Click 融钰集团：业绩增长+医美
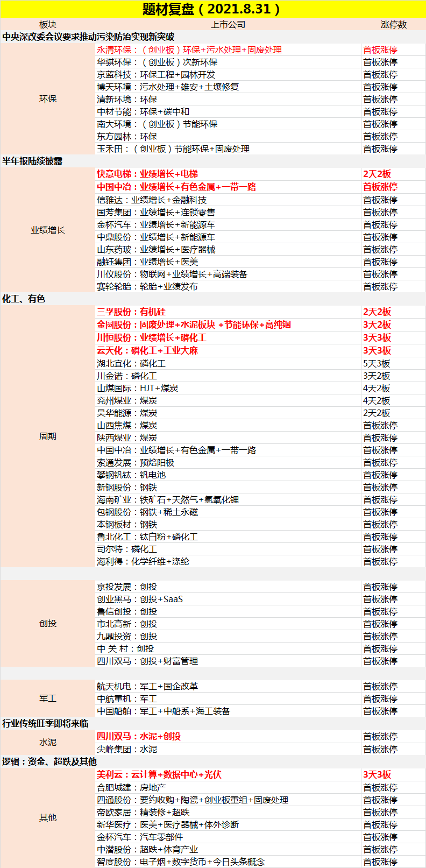426x868 pixels. pos(147,262)
